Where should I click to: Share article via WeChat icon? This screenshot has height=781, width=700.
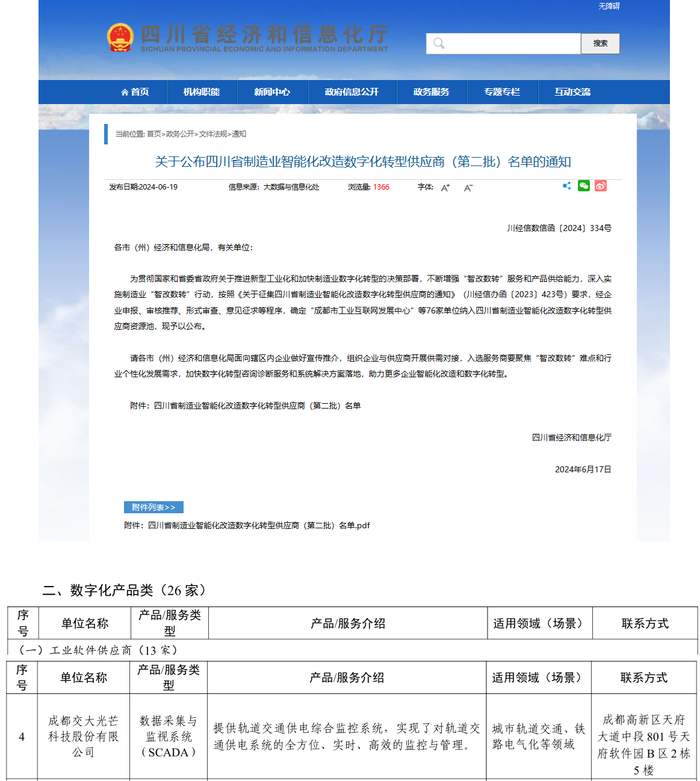point(583,186)
